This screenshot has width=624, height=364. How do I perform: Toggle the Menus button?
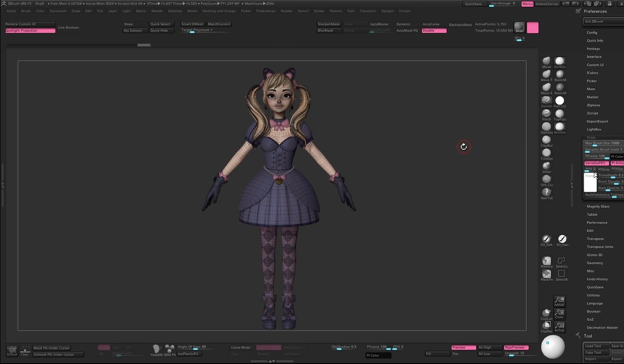[528, 4]
